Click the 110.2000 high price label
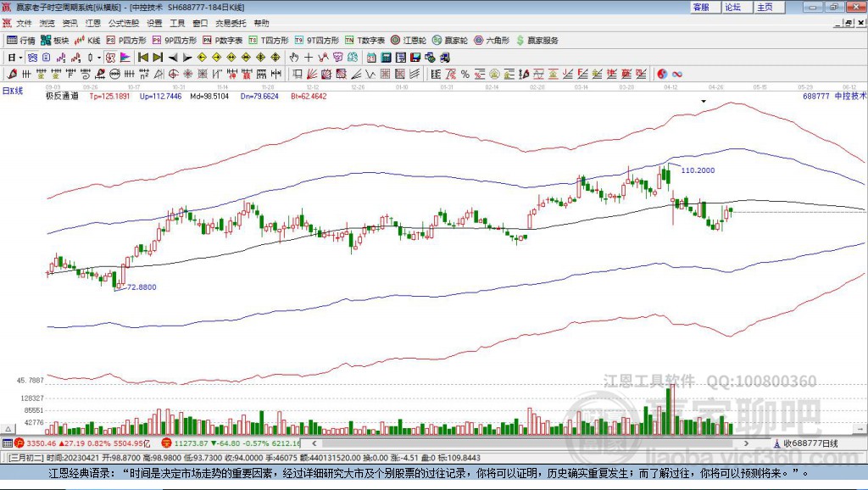868x490 pixels. point(698,170)
